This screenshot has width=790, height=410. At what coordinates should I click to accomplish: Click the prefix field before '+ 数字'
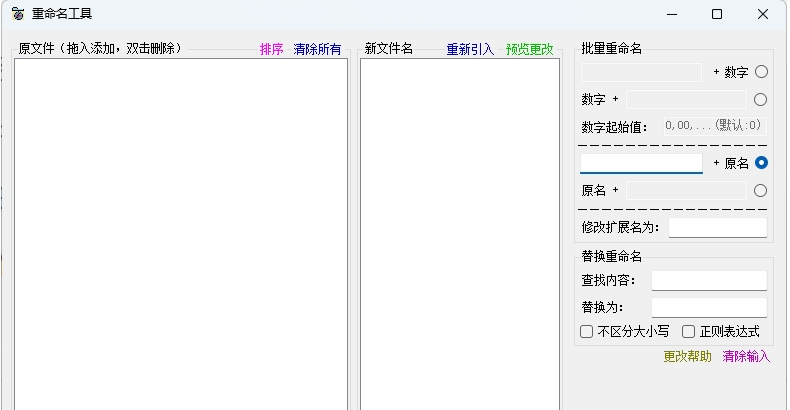[x=641, y=73]
